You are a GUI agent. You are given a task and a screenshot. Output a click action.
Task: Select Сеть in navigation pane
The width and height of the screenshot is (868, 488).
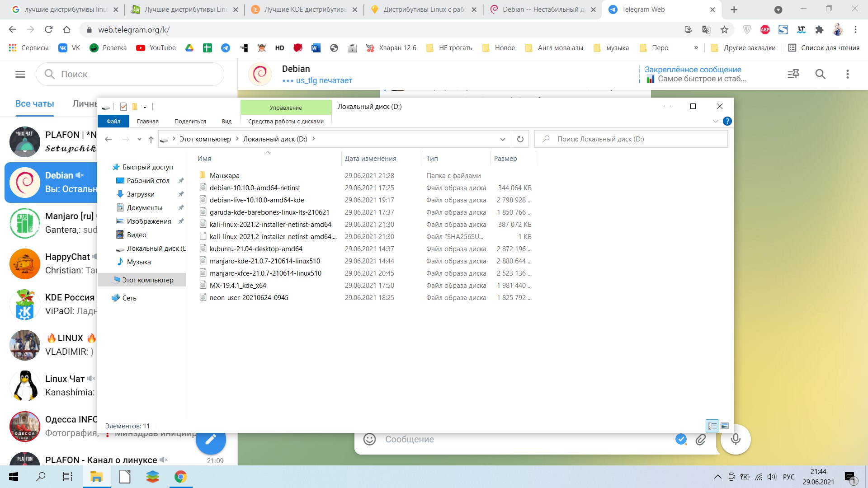click(129, 298)
